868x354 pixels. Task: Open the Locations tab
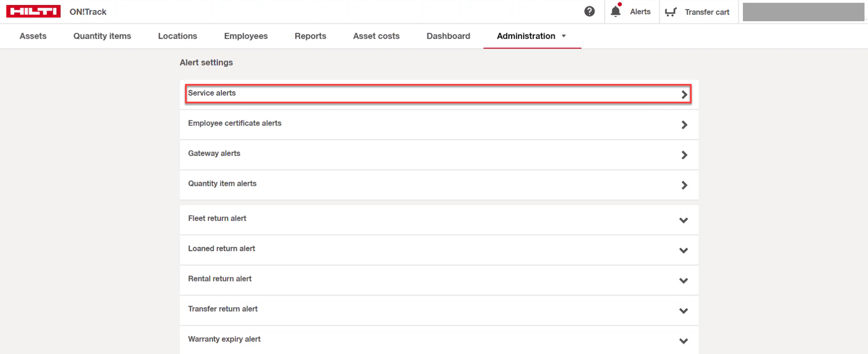(177, 36)
